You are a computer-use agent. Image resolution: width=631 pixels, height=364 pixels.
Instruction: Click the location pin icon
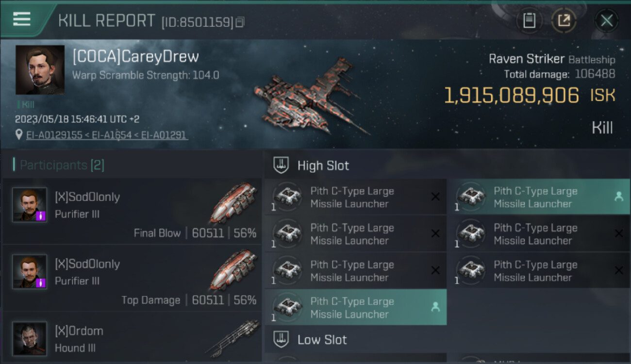18,135
